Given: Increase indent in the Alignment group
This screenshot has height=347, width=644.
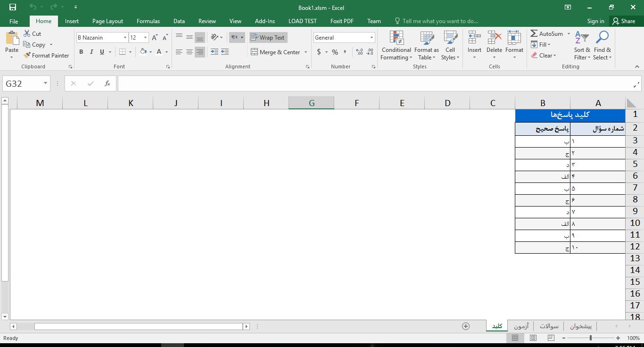Looking at the screenshot, I should pyautogui.click(x=225, y=52).
